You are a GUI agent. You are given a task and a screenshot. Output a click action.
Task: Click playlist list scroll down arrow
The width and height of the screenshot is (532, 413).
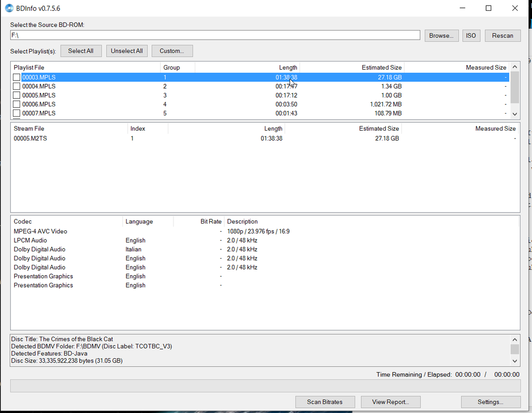pos(514,114)
